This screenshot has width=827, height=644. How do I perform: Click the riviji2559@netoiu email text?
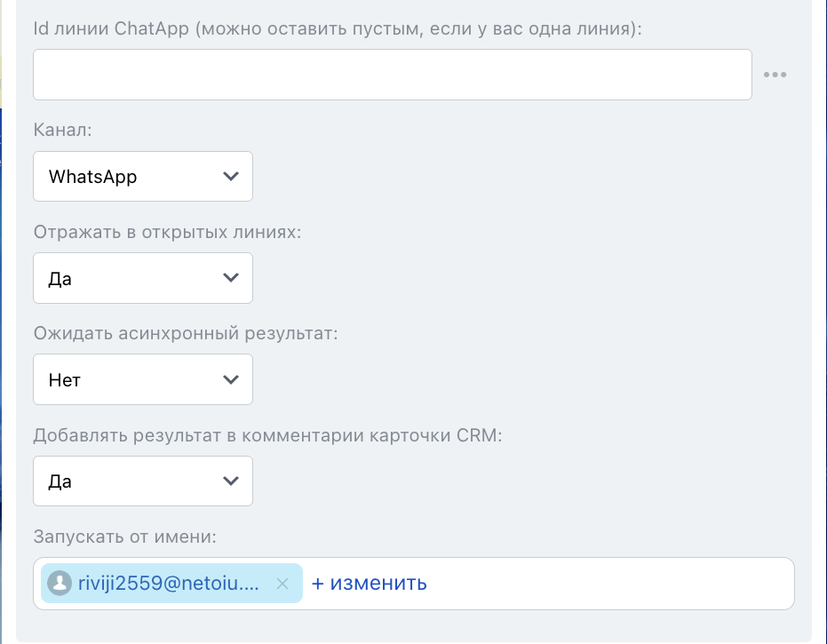pyautogui.click(x=169, y=584)
